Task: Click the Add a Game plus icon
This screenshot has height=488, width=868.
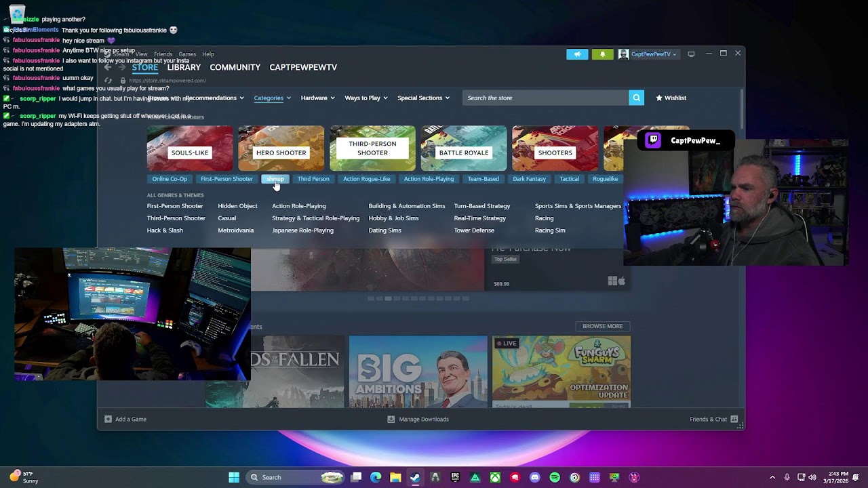Action: [x=108, y=419]
